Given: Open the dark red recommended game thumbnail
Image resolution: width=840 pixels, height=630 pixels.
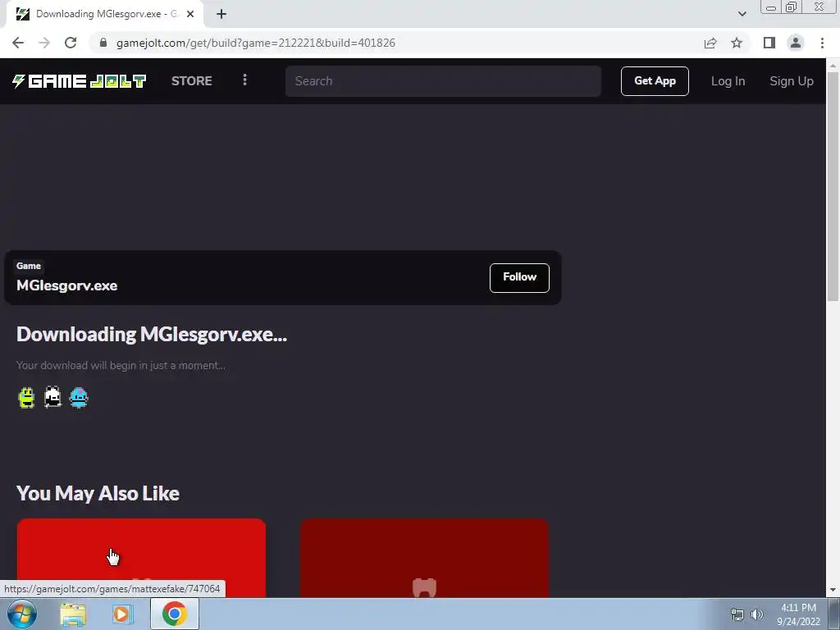Looking at the screenshot, I should tap(424, 558).
